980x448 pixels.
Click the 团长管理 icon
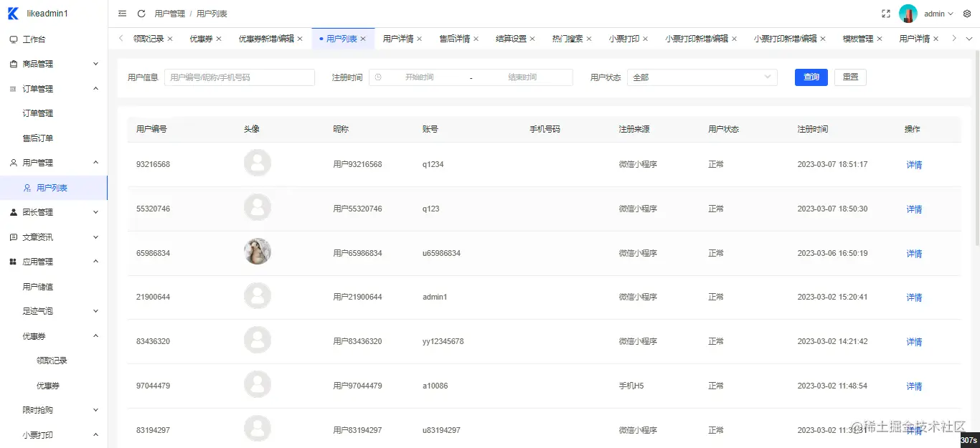[x=14, y=212]
